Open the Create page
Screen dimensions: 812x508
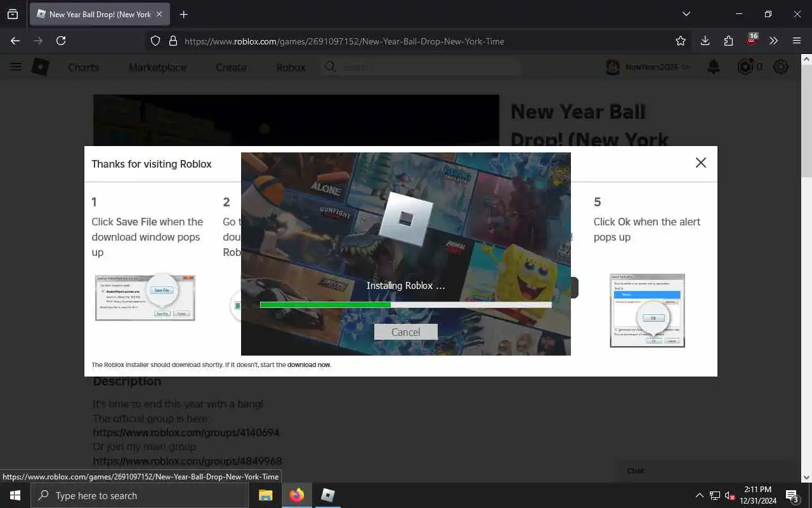coord(231,67)
